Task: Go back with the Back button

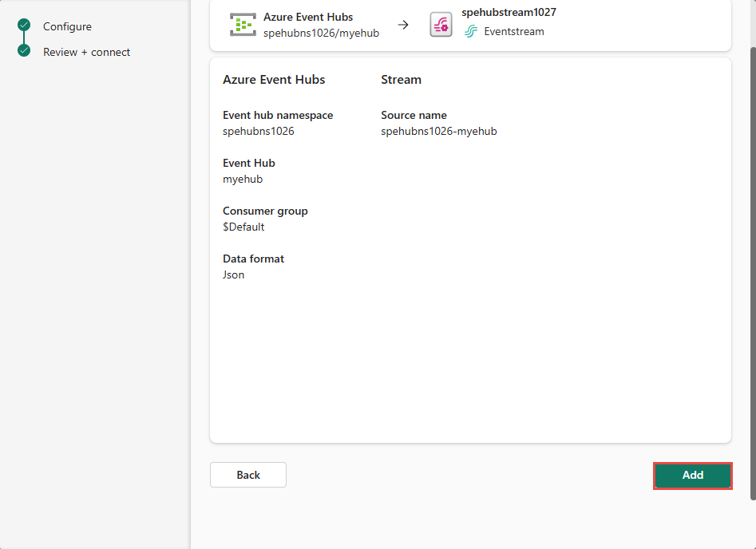Action: click(247, 475)
